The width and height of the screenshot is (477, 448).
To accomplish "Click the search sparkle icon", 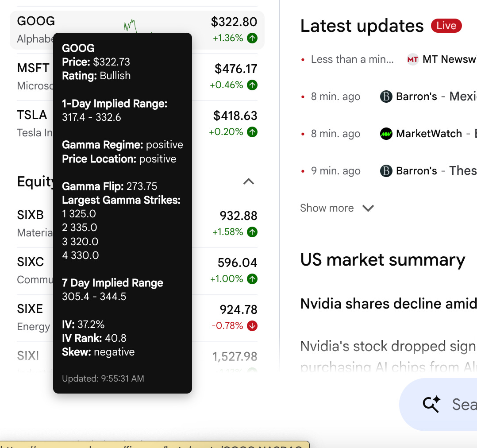I will tap(432, 404).
